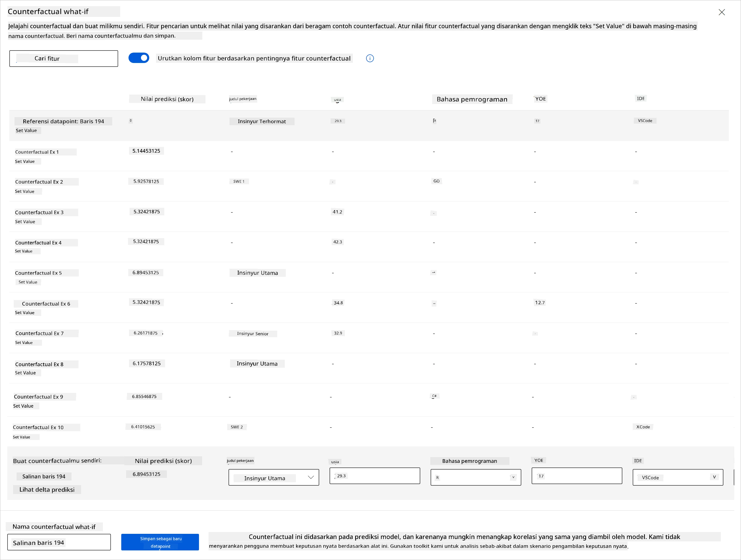Click the top usia column header
The width and height of the screenshot is (741, 560).
(337, 100)
